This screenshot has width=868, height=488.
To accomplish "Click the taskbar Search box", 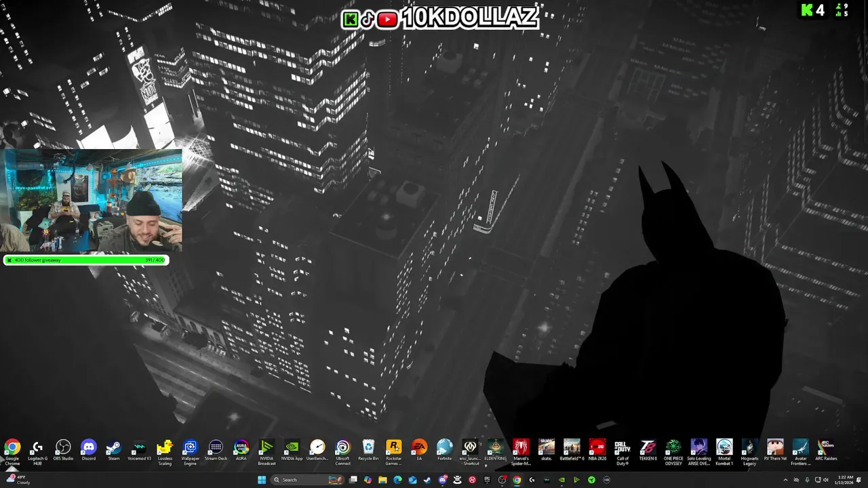I will tap(308, 480).
